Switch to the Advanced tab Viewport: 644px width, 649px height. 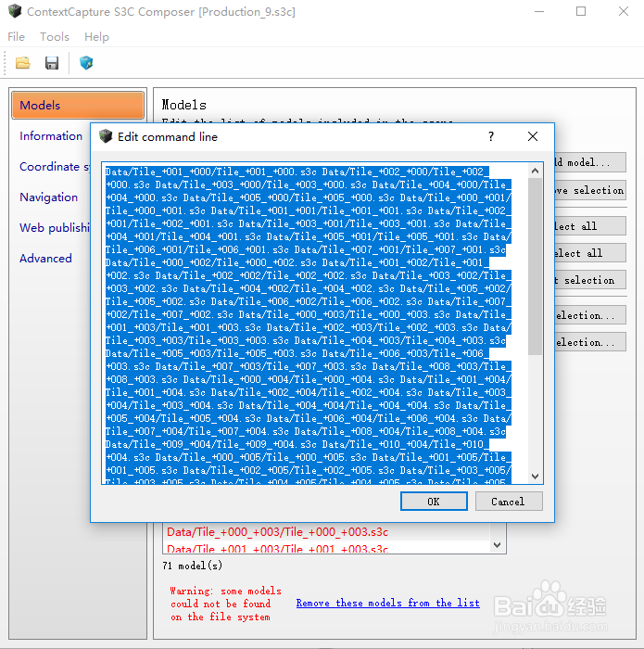pyautogui.click(x=45, y=259)
